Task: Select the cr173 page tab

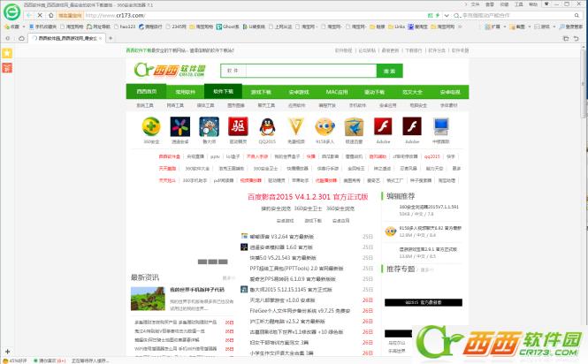Action: click(x=66, y=38)
